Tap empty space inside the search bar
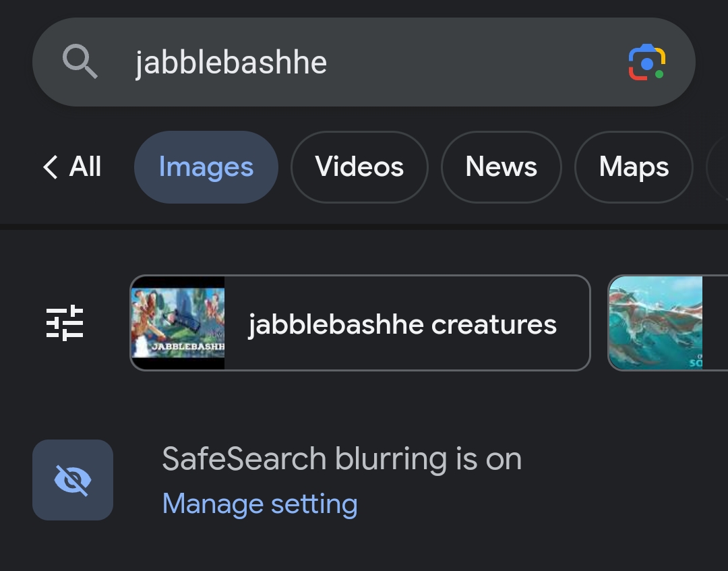The height and width of the screenshot is (571, 728). tap(472, 63)
